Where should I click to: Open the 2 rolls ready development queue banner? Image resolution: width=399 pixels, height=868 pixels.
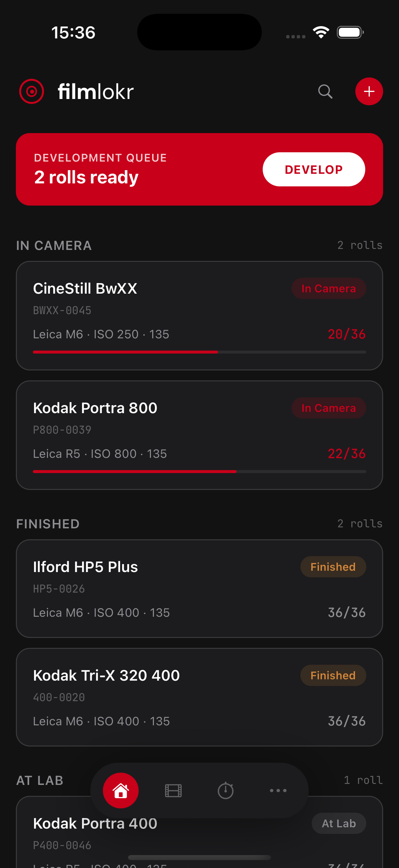101,169
